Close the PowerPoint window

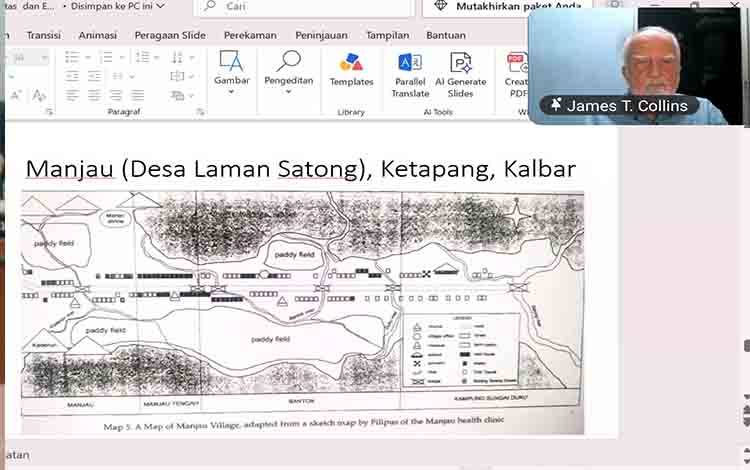tap(736, 4)
